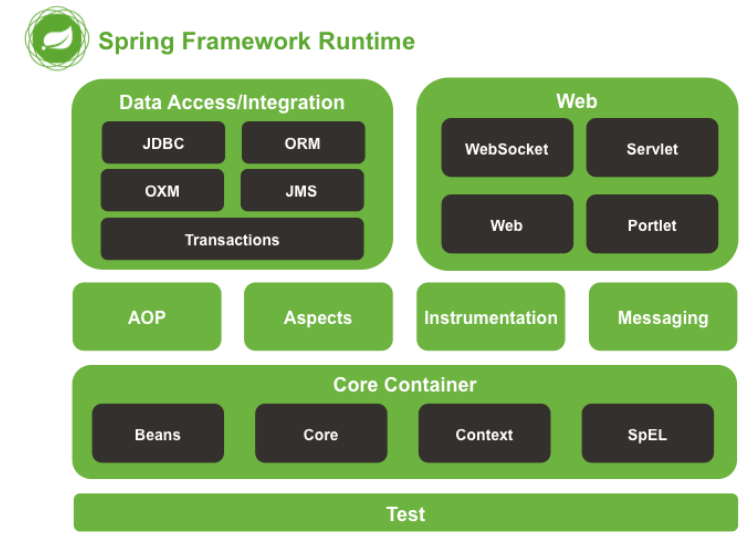Click the Spring Framework Runtime title
This screenshot has height=549, width=754.
coord(256,41)
